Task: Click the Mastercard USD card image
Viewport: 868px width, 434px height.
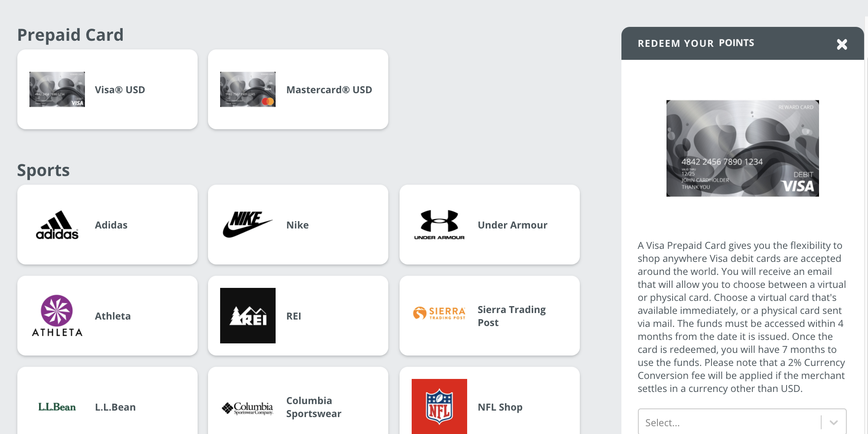Action: (x=247, y=89)
